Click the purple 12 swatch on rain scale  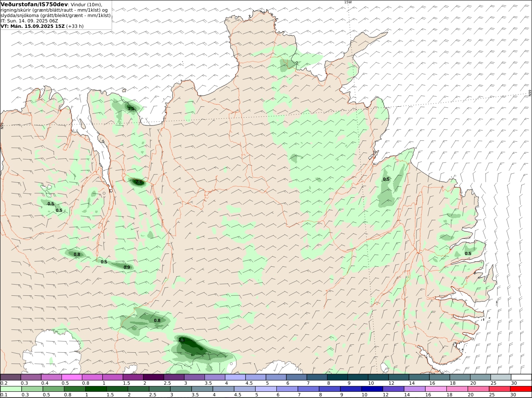click(x=393, y=389)
